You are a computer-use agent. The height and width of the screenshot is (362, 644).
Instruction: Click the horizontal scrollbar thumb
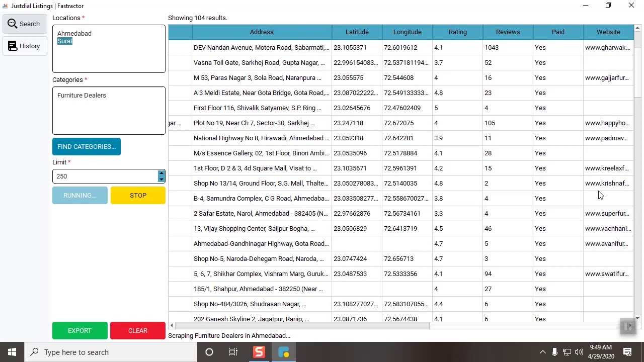click(302, 326)
